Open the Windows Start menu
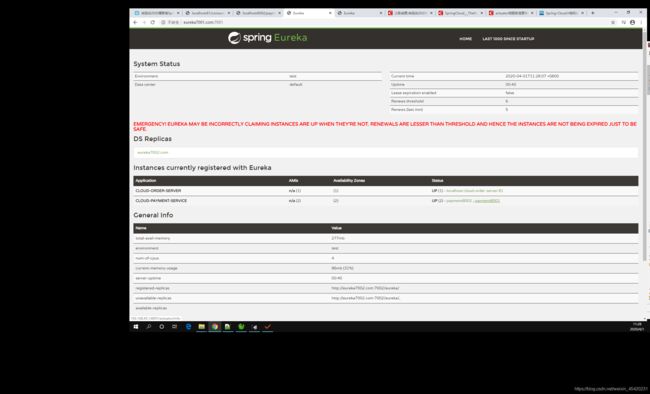The width and height of the screenshot is (650, 394). click(136, 327)
